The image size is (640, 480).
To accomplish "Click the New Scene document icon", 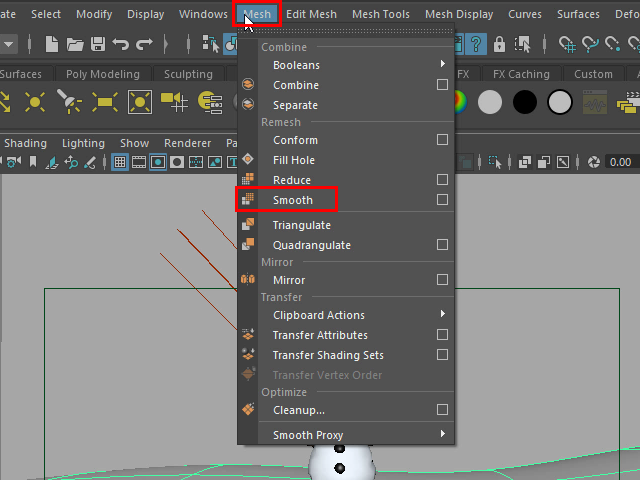I will (x=53, y=45).
